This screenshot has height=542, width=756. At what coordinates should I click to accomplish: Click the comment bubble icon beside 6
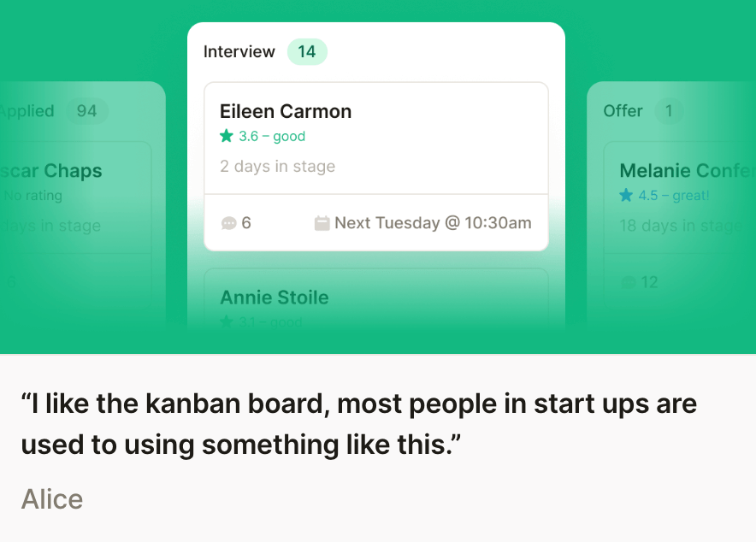228,223
